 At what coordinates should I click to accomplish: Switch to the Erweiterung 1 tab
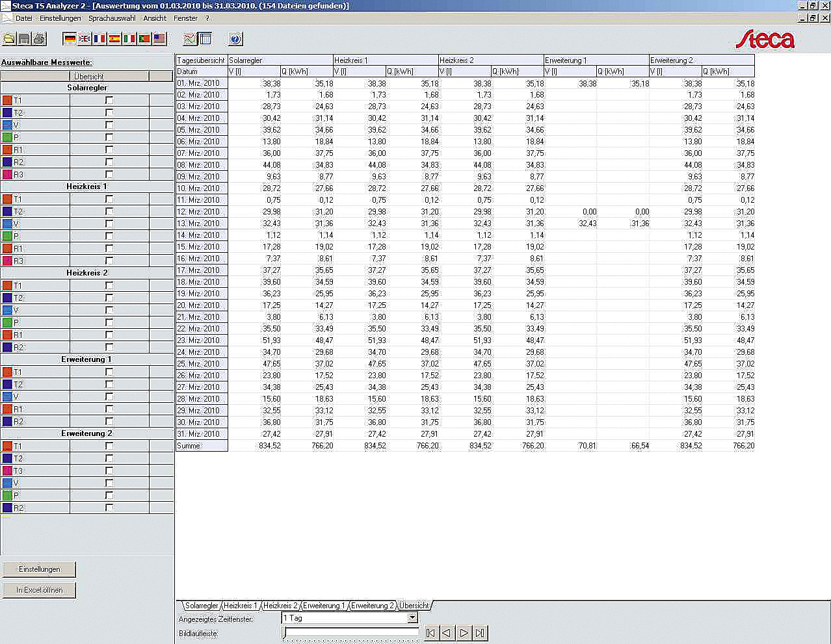[324, 606]
